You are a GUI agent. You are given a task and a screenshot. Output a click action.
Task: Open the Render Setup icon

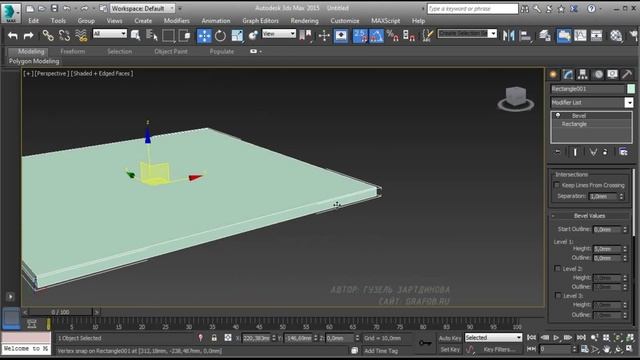point(616,36)
